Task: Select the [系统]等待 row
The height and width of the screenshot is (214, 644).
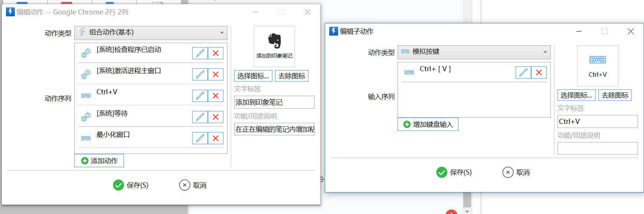Action: click(151, 116)
